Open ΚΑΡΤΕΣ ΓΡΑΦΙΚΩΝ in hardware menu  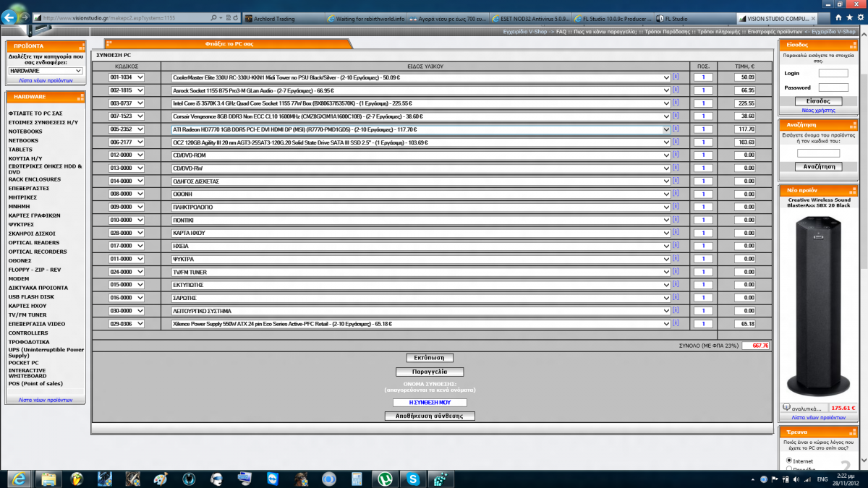tap(34, 215)
